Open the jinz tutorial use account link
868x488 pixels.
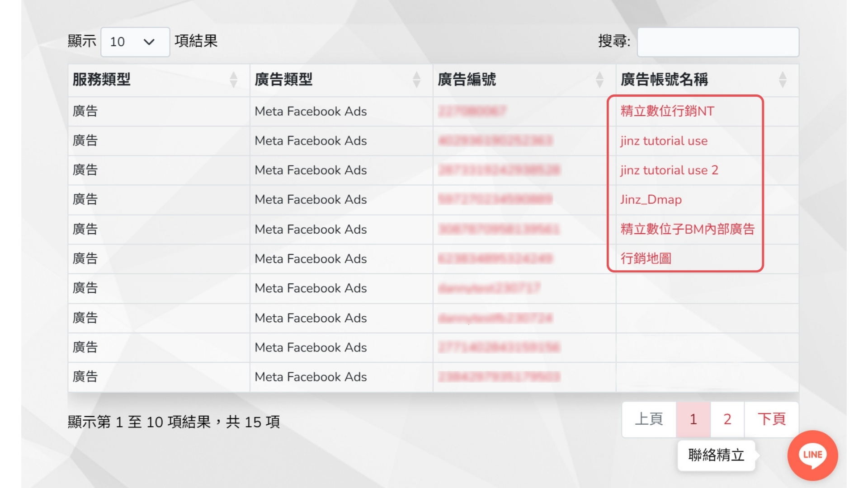(664, 141)
